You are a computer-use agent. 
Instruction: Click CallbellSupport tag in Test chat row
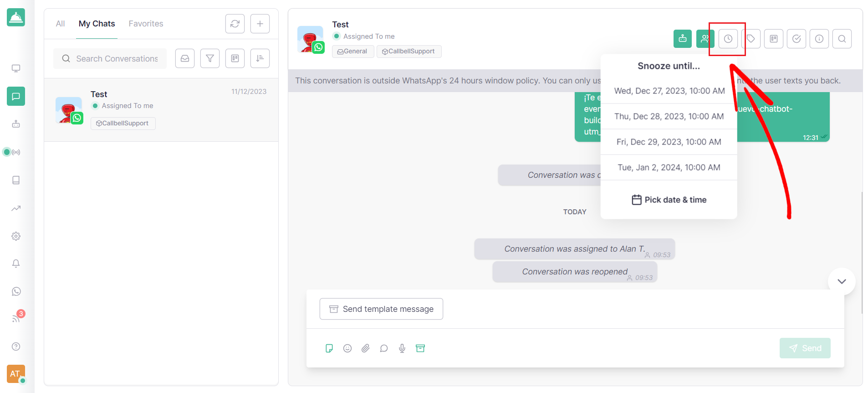pyautogui.click(x=123, y=124)
